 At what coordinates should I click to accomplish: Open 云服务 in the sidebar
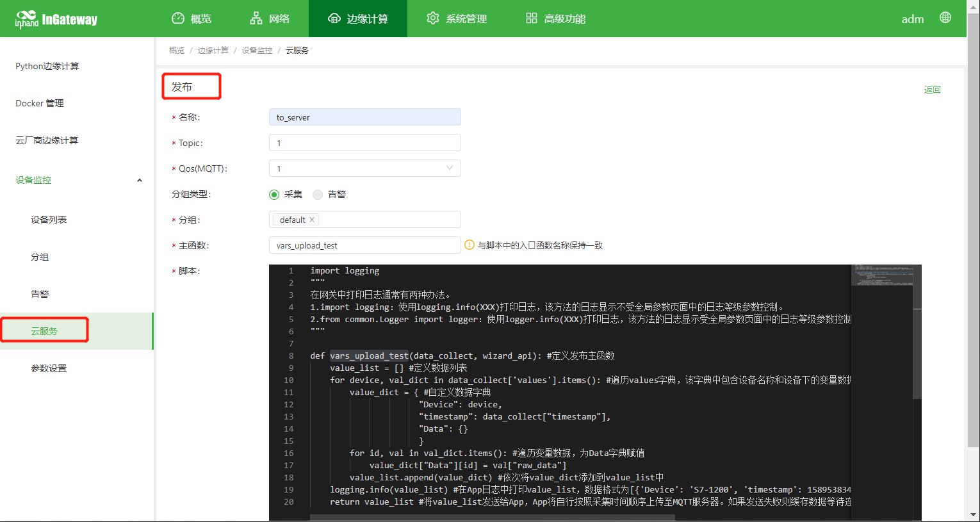[x=44, y=331]
